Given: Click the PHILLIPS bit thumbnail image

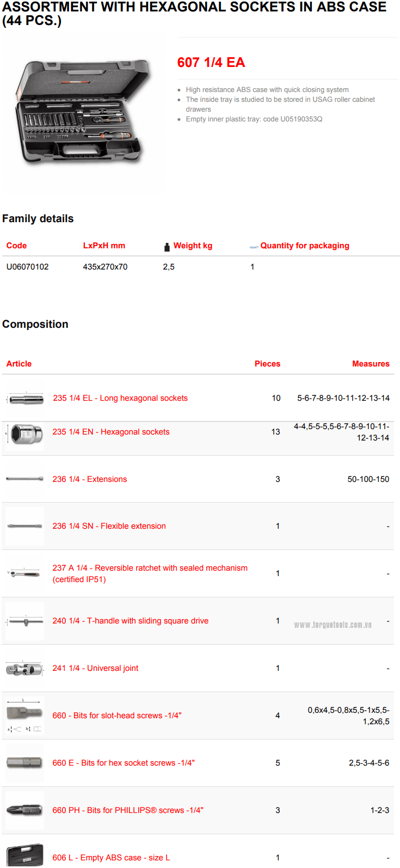Looking at the screenshot, I should pos(24,810).
